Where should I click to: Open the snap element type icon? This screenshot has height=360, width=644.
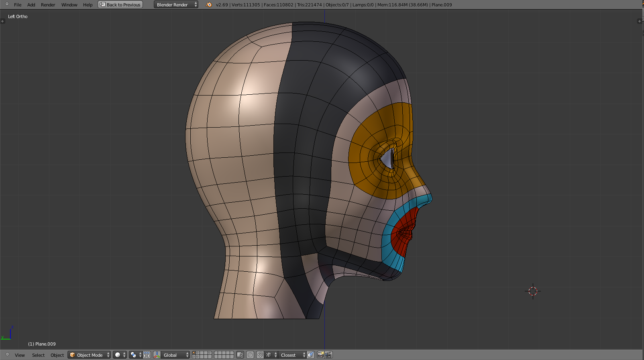click(x=269, y=355)
